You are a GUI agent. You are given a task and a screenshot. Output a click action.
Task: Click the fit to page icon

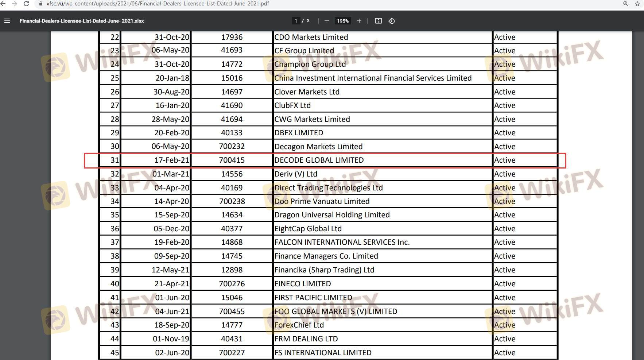point(378,21)
